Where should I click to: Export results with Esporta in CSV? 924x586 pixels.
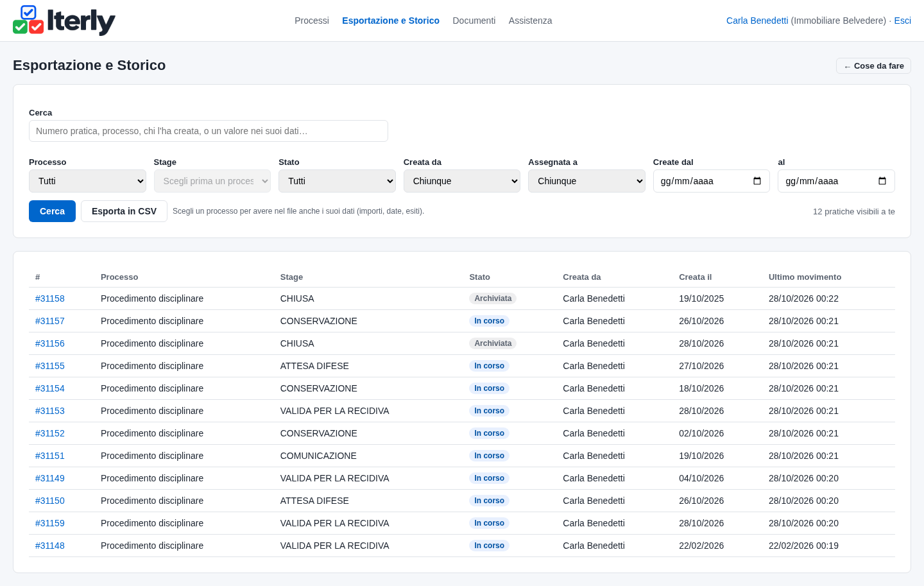(124, 211)
